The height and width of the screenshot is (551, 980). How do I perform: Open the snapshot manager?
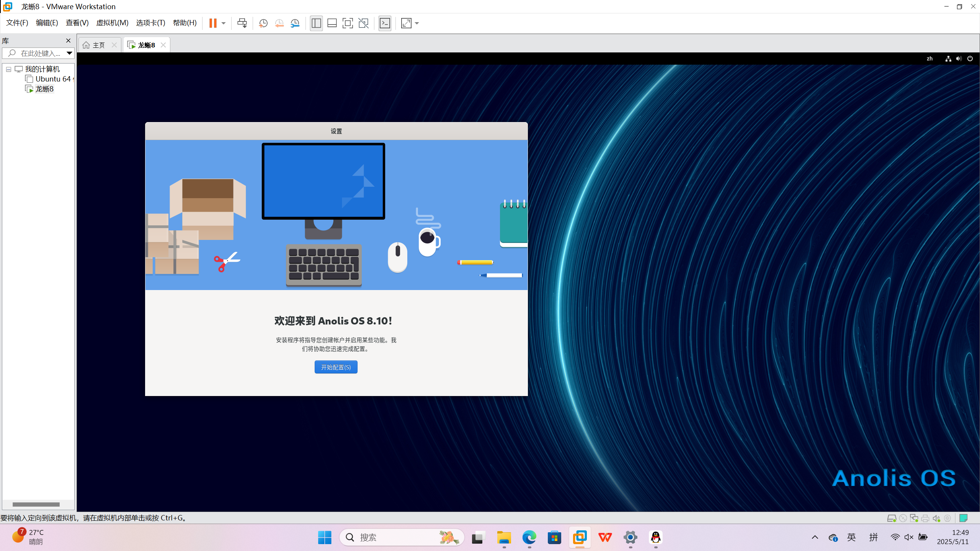point(295,23)
